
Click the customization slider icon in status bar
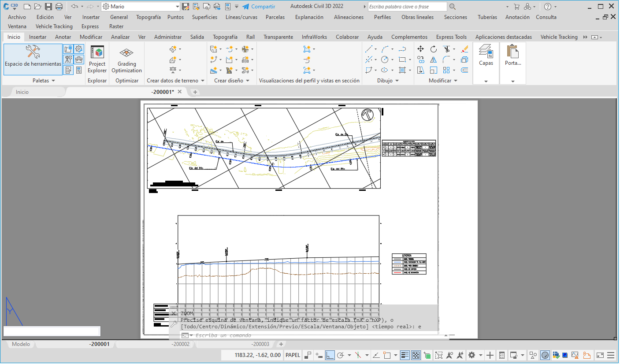point(611,355)
